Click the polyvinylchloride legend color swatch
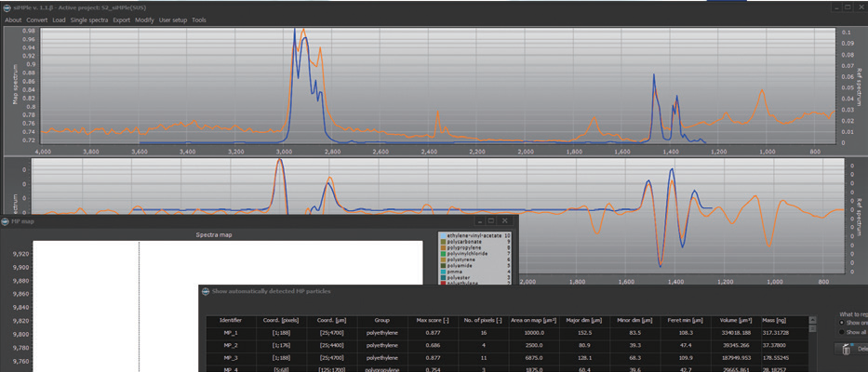 442,254
